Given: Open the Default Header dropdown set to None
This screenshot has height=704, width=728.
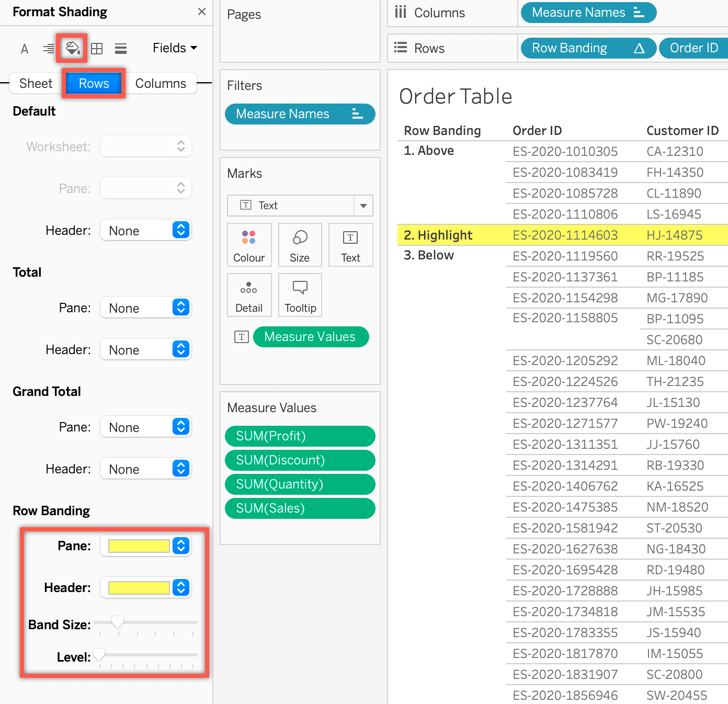Looking at the screenshot, I should pyautogui.click(x=145, y=230).
